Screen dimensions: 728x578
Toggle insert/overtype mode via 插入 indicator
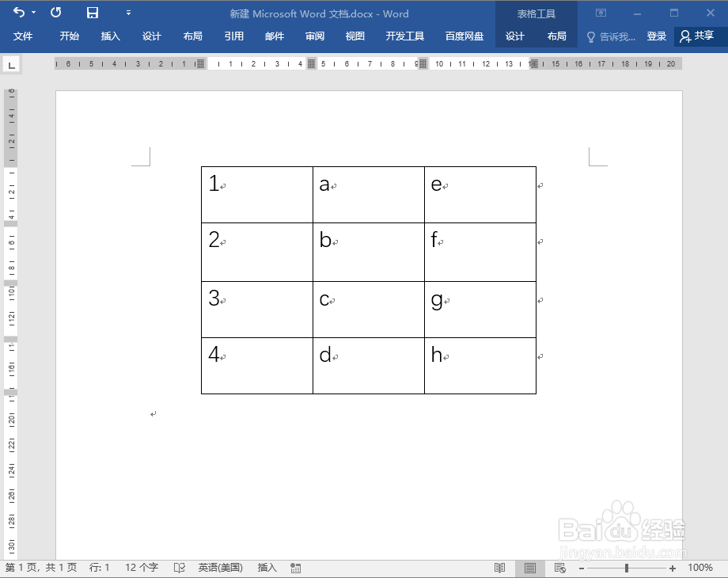(267, 568)
